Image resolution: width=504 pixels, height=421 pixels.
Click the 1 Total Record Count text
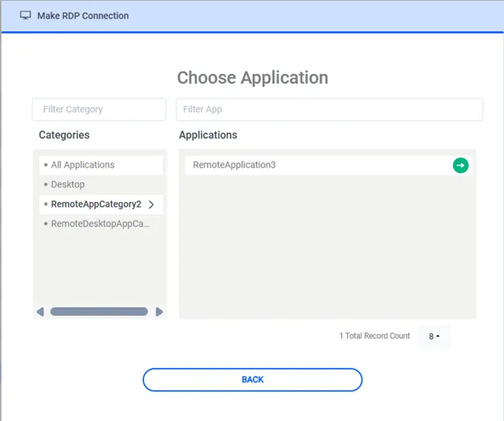click(x=374, y=336)
